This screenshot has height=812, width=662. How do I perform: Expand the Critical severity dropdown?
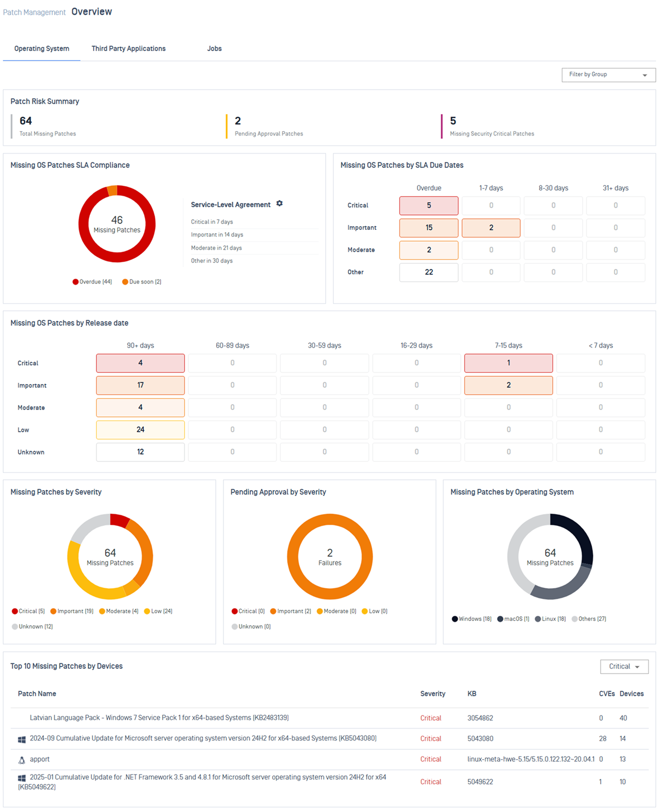click(x=624, y=667)
